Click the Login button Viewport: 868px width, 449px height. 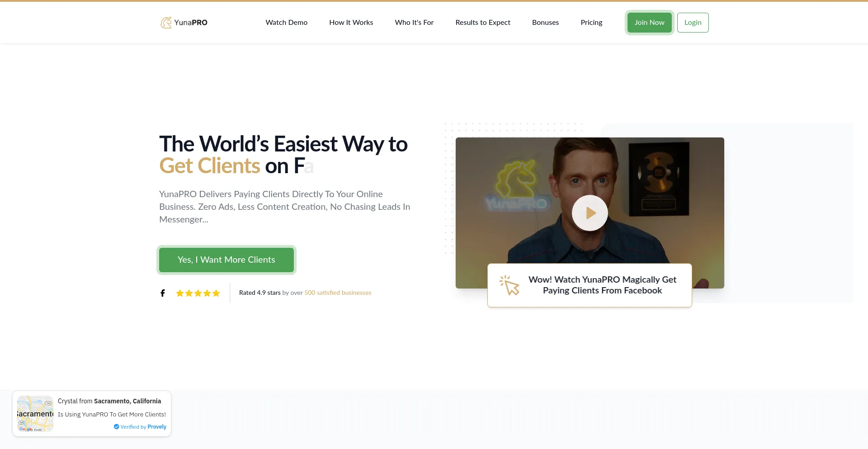693,23
